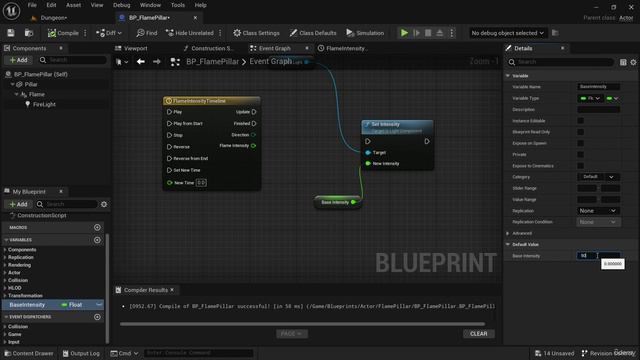Image resolution: width=640 pixels, height=360 pixels.
Task: Toggle BaseIntensity variable visibility eye
Action: tap(99, 305)
